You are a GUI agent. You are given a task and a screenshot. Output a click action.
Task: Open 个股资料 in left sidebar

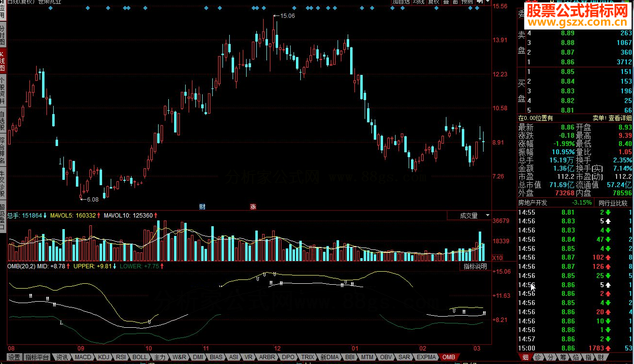pyautogui.click(x=2, y=91)
